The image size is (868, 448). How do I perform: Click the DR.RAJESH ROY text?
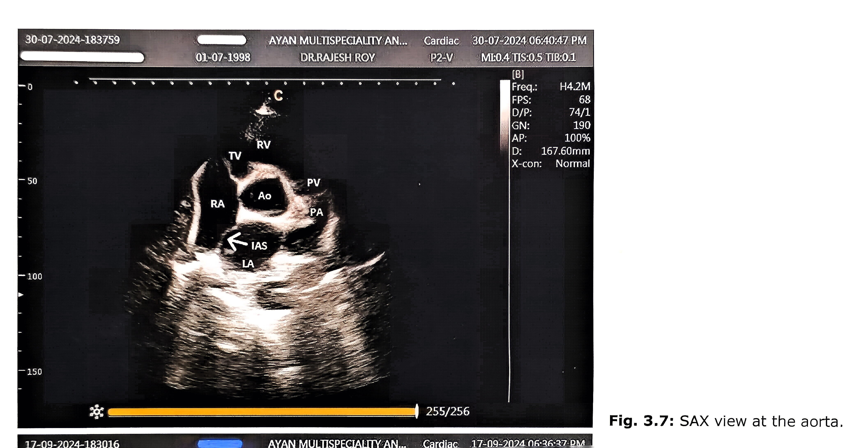[338, 58]
